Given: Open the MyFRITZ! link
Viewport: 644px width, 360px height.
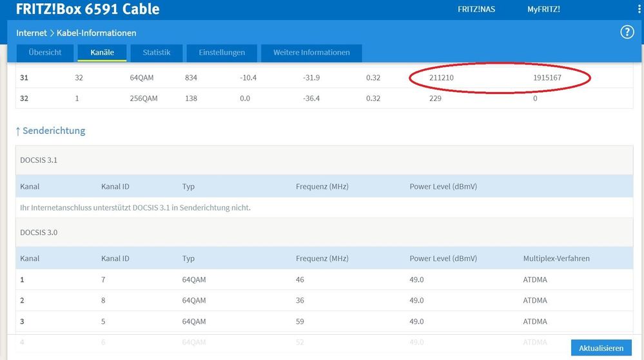Looking at the screenshot, I should click(x=543, y=10).
